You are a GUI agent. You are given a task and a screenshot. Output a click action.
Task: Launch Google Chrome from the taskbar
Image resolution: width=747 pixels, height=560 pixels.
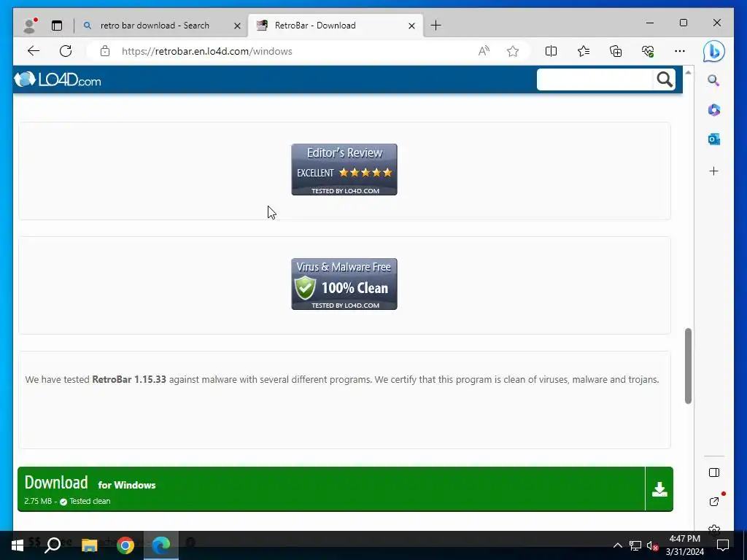pyautogui.click(x=125, y=545)
